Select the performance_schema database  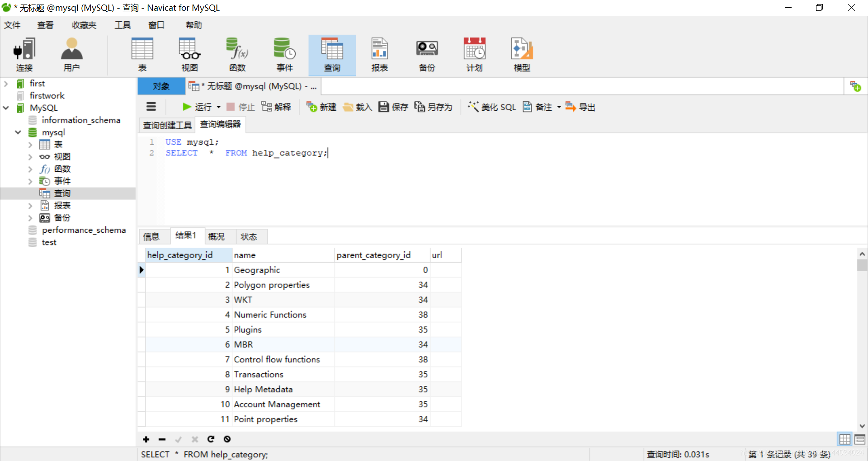click(84, 230)
